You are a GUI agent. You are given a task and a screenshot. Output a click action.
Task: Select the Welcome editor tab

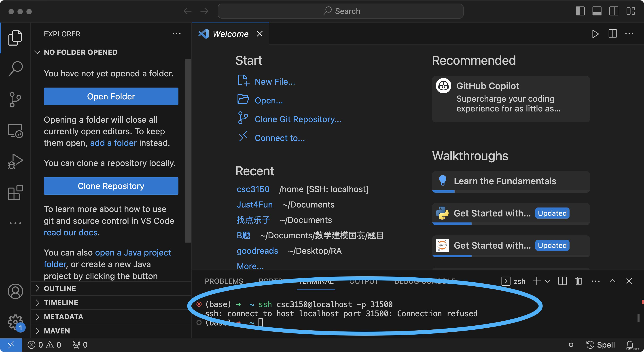pyautogui.click(x=230, y=34)
